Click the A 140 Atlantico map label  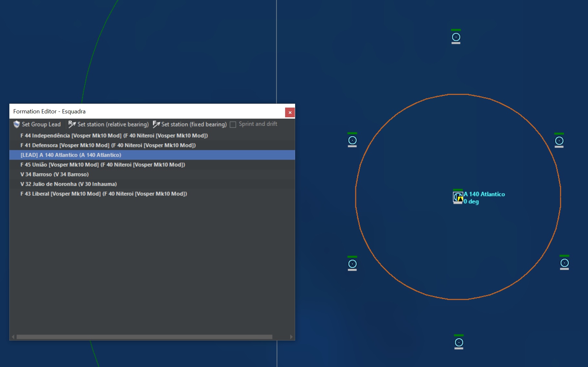point(484,194)
